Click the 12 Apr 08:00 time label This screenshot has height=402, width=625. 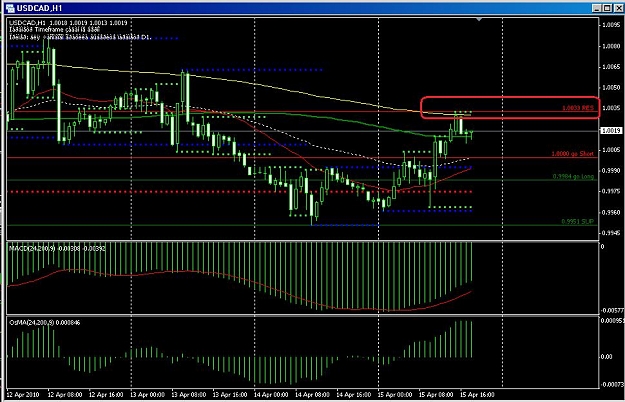tap(65, 395)
